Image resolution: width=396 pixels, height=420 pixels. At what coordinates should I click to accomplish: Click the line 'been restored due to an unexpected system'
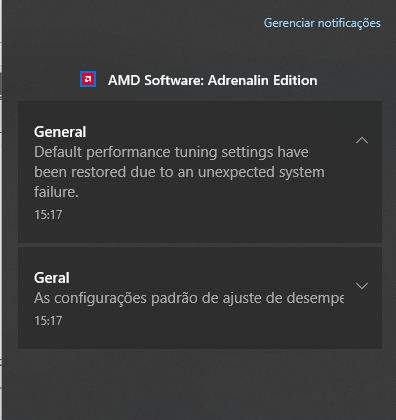179,172
